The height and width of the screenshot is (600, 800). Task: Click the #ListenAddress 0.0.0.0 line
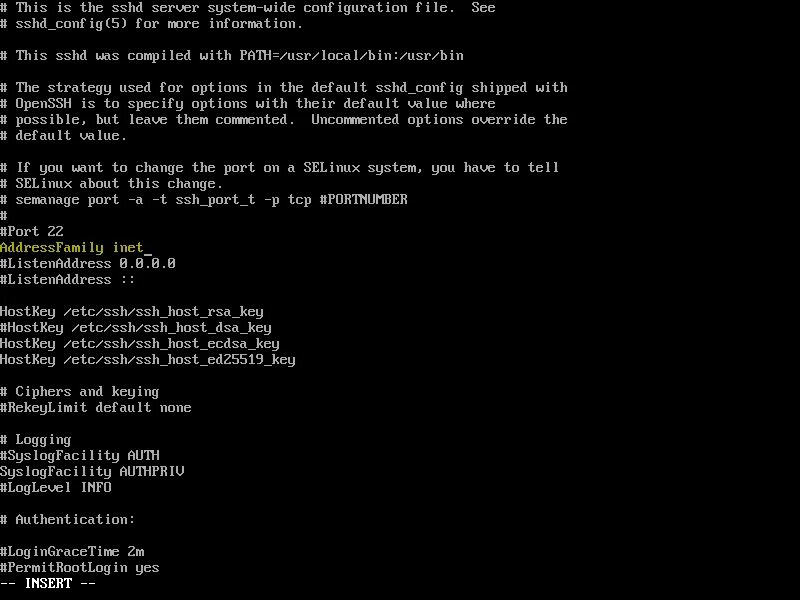tap(88, 263)
